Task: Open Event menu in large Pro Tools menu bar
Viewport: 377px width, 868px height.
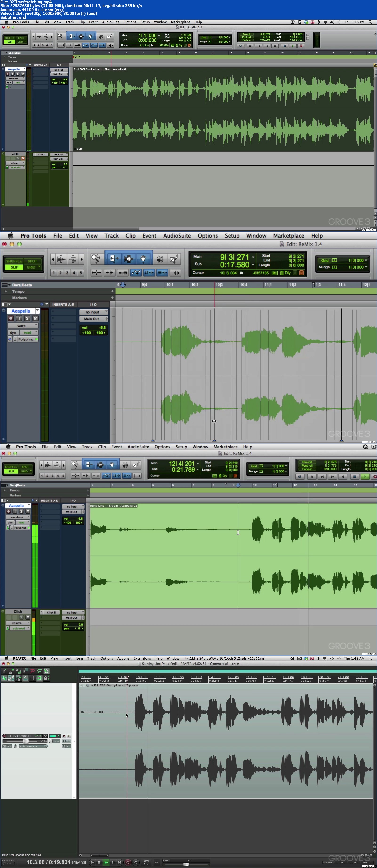Action: click(x=149, y=235)
